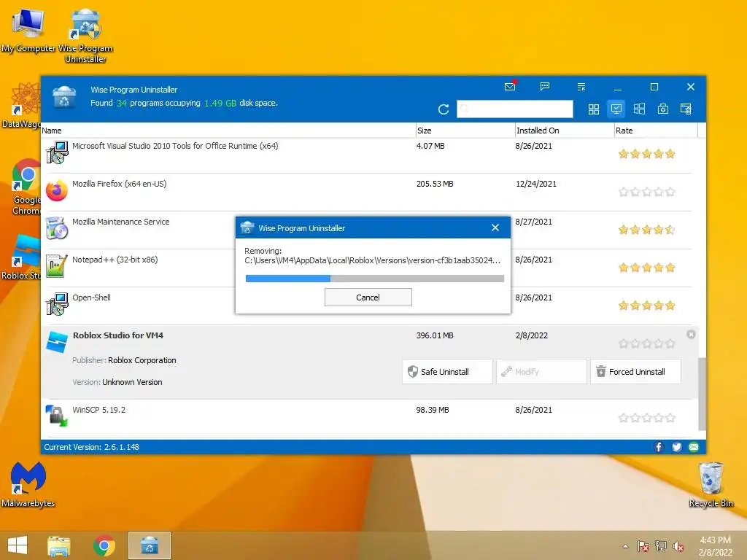Open File Explorer from the taskbar
Screen dimensions: 747x560
[x=58, y=545]
